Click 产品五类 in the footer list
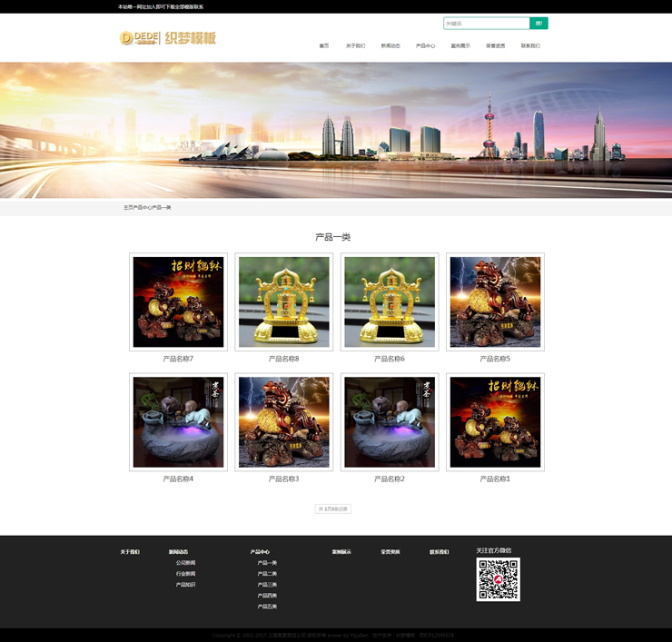 pos(267,607)
